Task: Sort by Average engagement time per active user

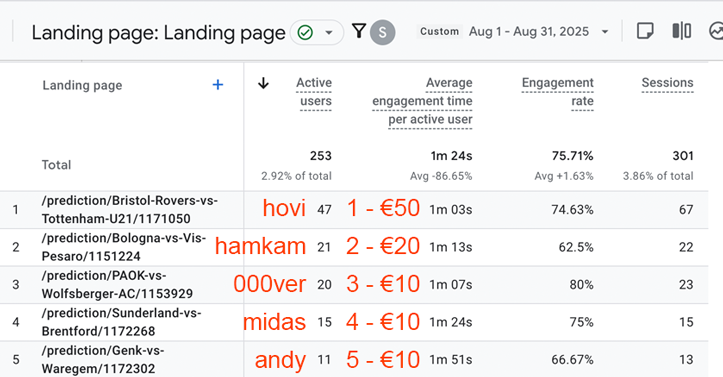Action: pyautogui.click(x=422, y=101)
